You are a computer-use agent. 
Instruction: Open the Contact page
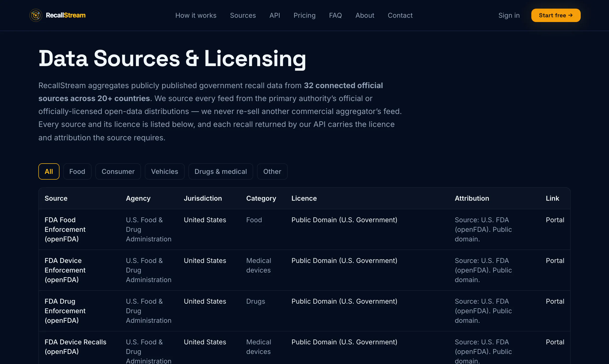tap(400, 15)
